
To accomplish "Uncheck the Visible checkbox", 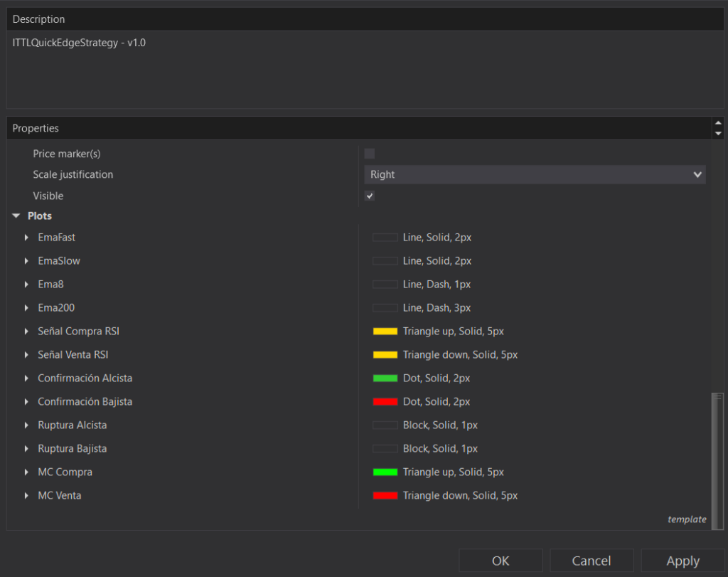I will (369, 196).
